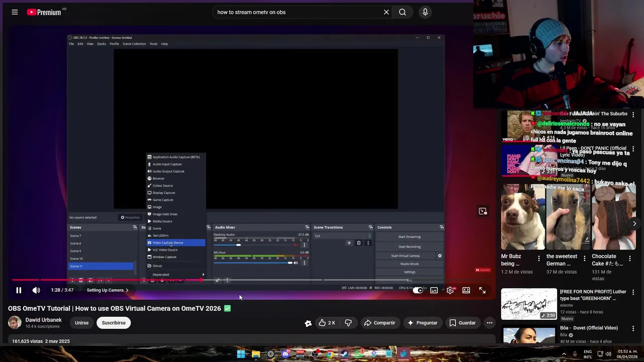The image size is (644, 362).
Task: Pause the video
Action: click(19, 290)
